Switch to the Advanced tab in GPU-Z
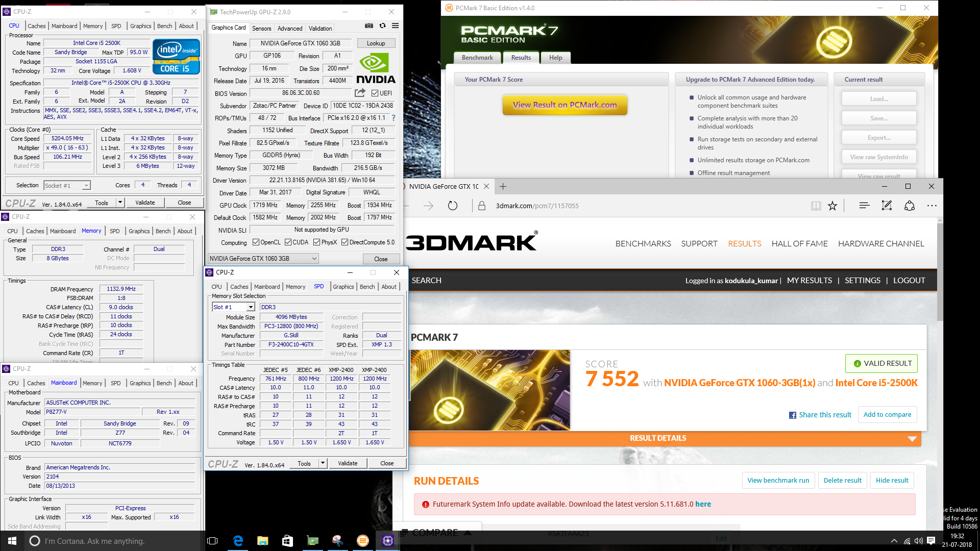Image resolution: width=980 pixels, height=551 pixels. (x=290, y=28)
